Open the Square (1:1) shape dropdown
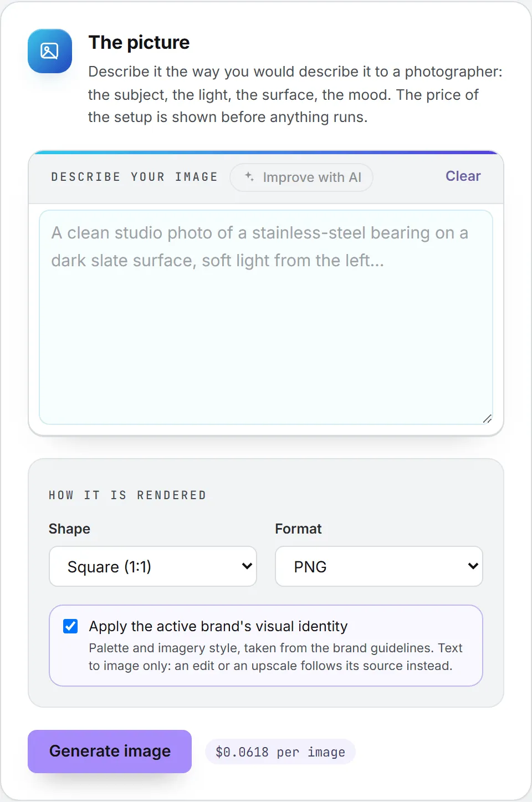This screenshot has width=532, height=802. [153, 566]
